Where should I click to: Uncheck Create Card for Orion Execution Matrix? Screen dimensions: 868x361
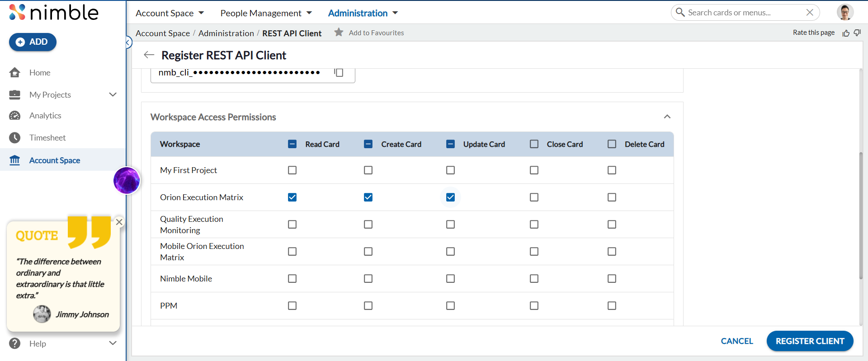tap(368, 197)
